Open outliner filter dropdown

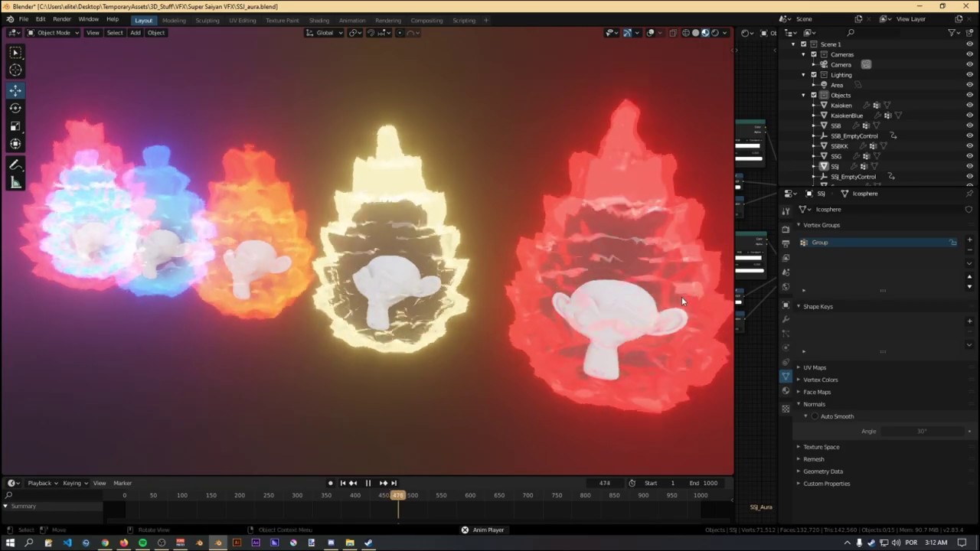953,33
